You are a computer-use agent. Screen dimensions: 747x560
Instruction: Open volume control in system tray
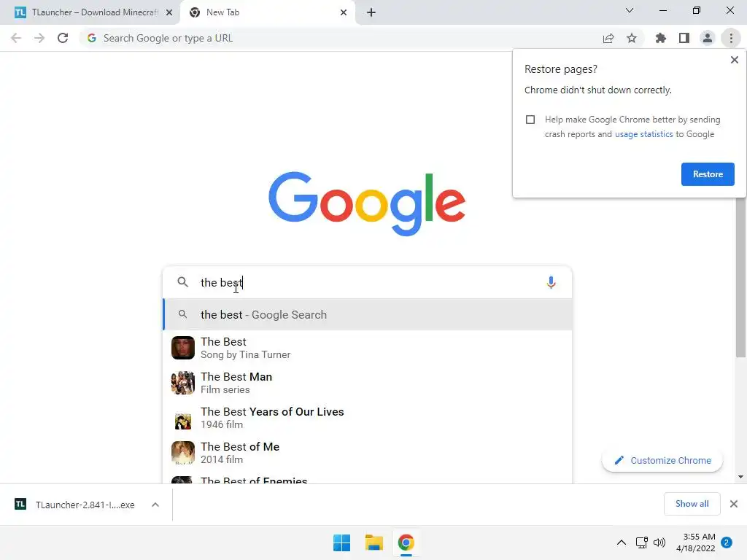point(659,542)
